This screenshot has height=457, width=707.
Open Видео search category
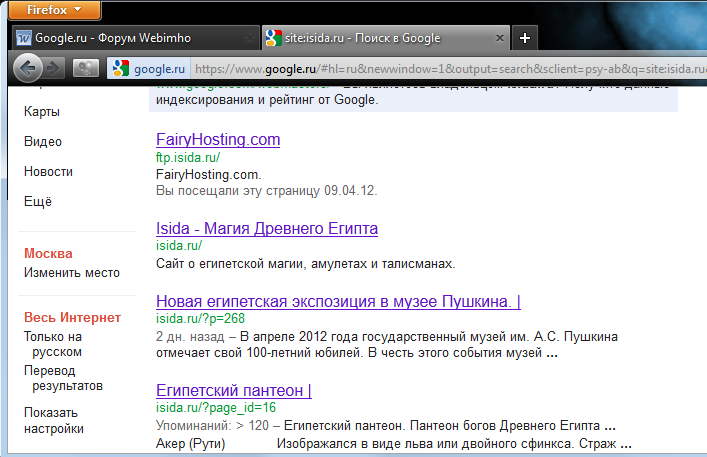(x=43, y=142)
